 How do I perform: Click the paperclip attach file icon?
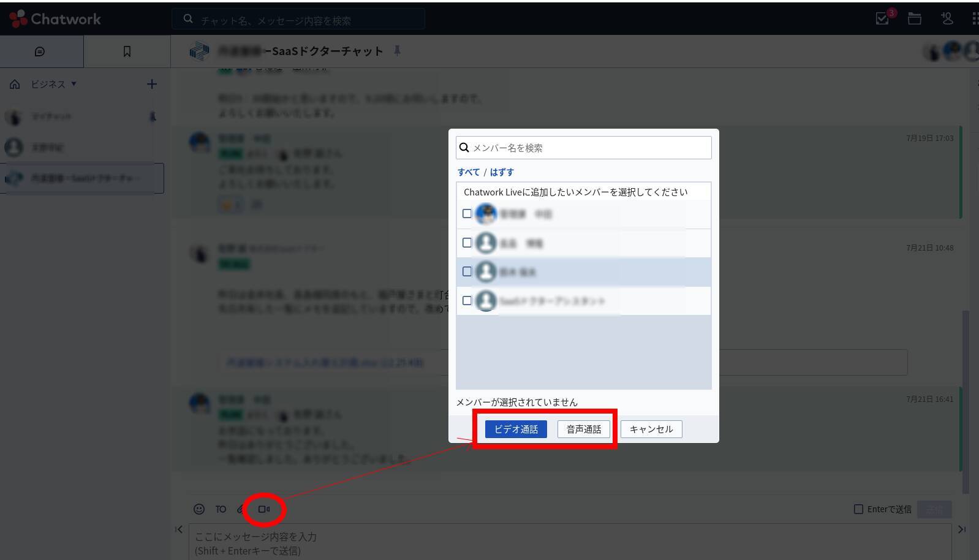(241, 509)
